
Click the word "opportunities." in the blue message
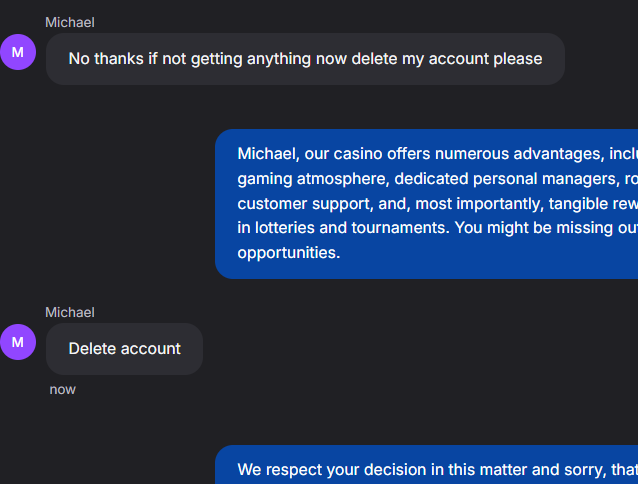coord(288,253)
